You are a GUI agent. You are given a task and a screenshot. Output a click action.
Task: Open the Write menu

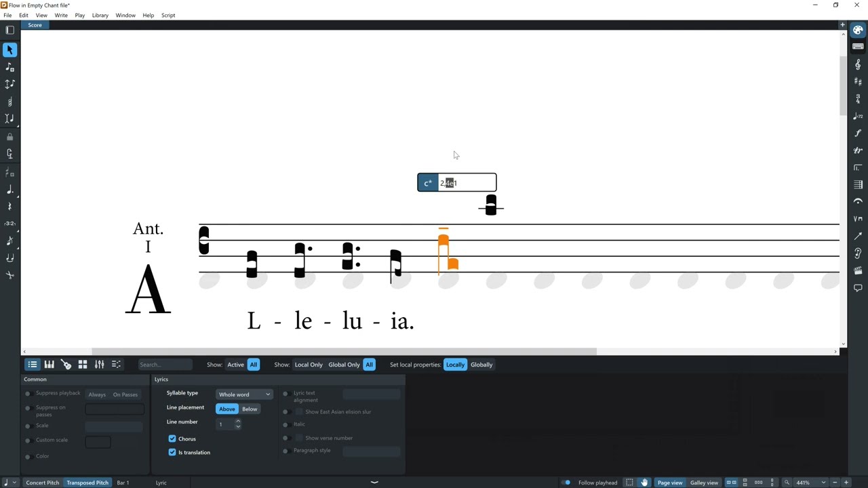click(61, 15)
